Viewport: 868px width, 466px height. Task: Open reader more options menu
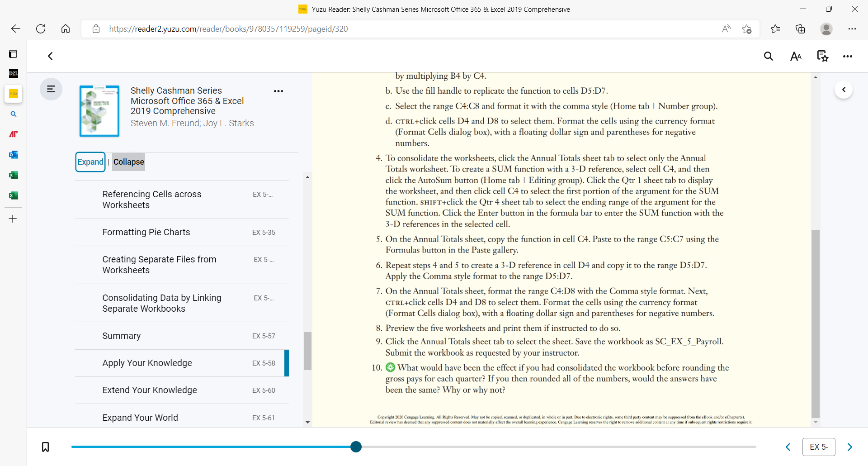pyautogui.click(x=848, y=57)
